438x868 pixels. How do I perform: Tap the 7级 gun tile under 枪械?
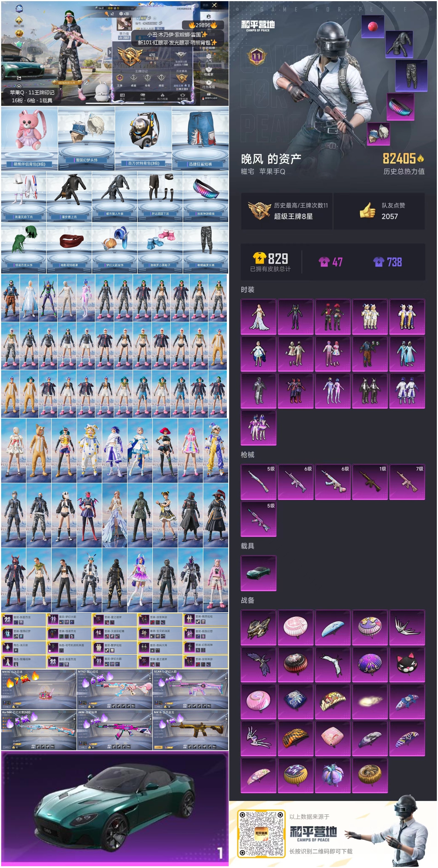[x=407, y=481]
